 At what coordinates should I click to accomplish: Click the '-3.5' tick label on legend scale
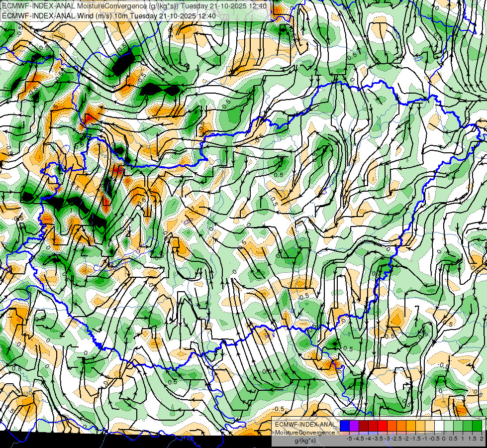click(x=378, y=439)
